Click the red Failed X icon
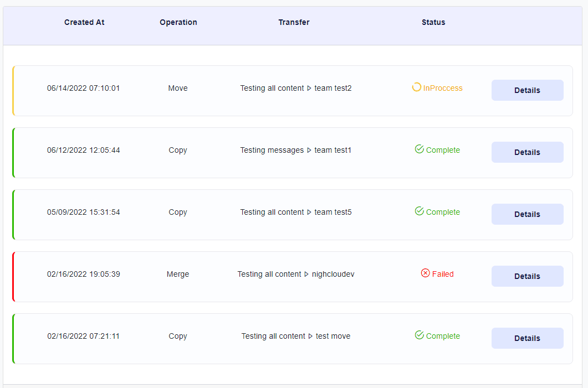Screen dimensions: 588x388 click(425, 273)
